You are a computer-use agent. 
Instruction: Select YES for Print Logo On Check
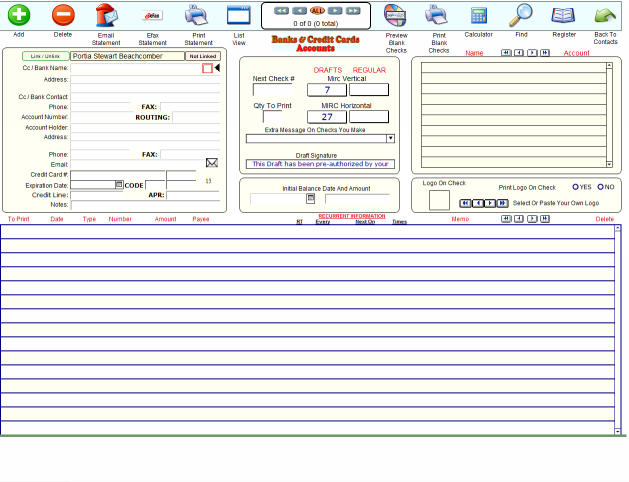pos(575,186)
